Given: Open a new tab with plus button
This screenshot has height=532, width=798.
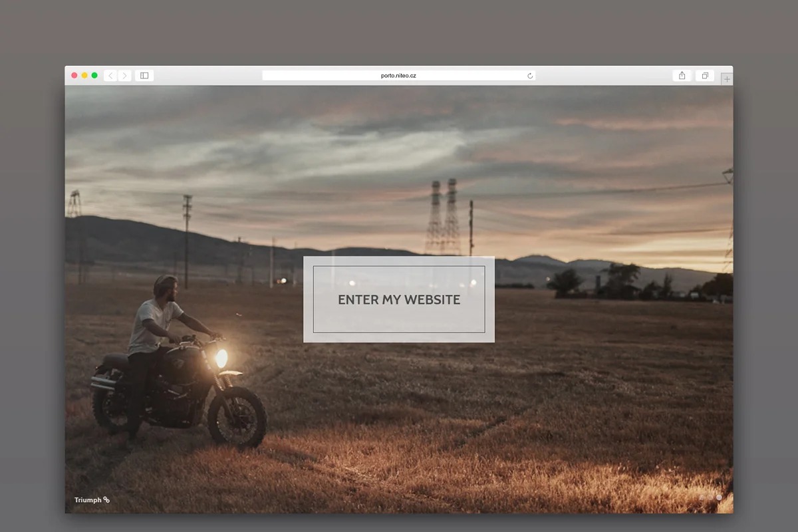Looking at the screenshot, I should click(727, 79).
